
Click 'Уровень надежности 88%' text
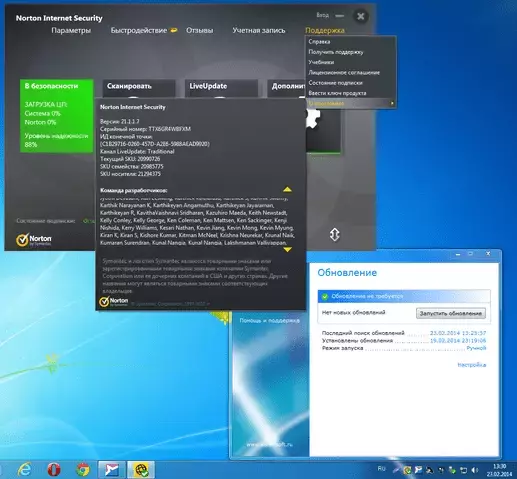[56, 140]
